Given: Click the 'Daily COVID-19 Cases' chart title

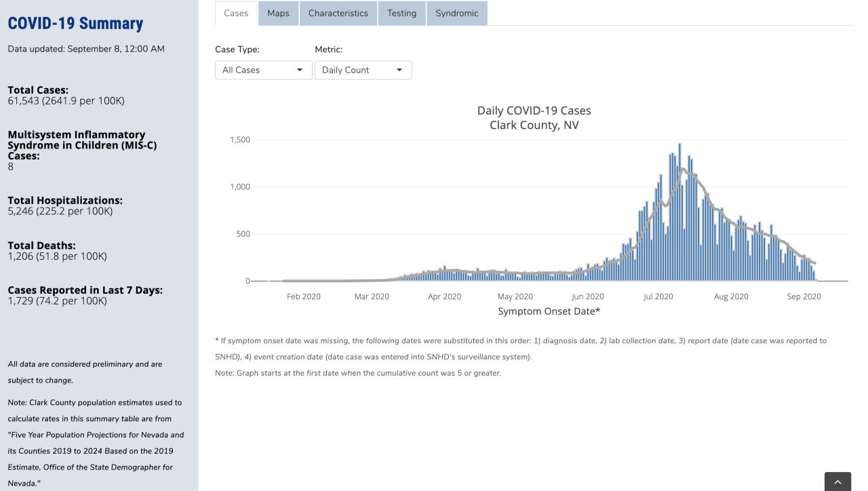Looking at the screenshot, I should [534, 111].
